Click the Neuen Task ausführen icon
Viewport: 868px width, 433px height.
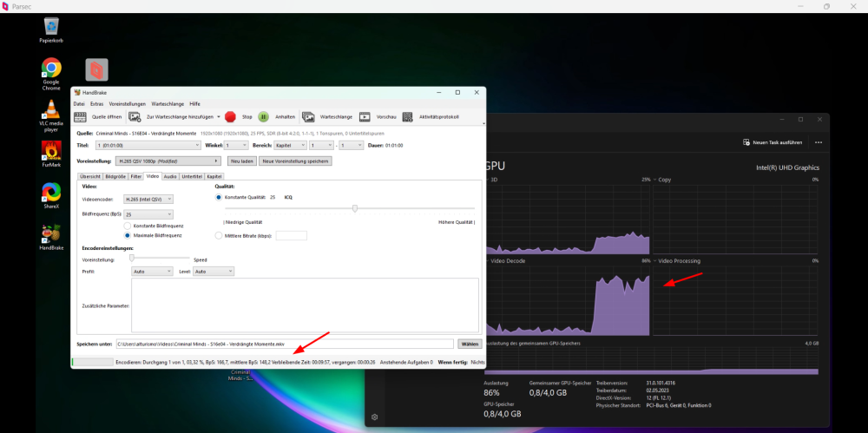click(746, 142)
